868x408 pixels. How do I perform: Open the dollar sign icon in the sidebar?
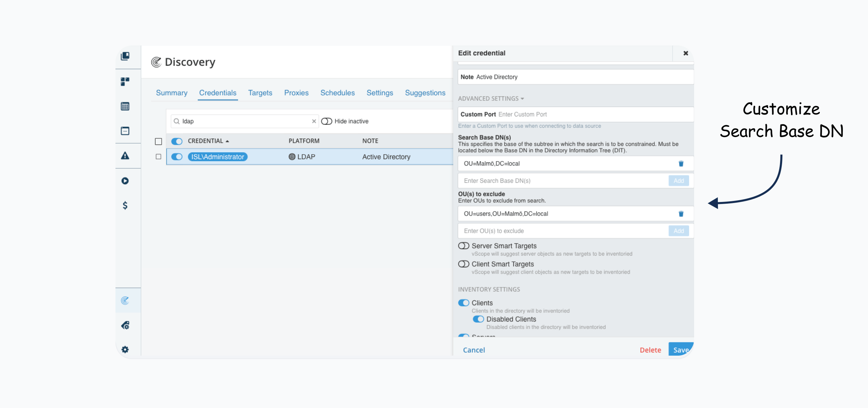(x=125, y=205)
